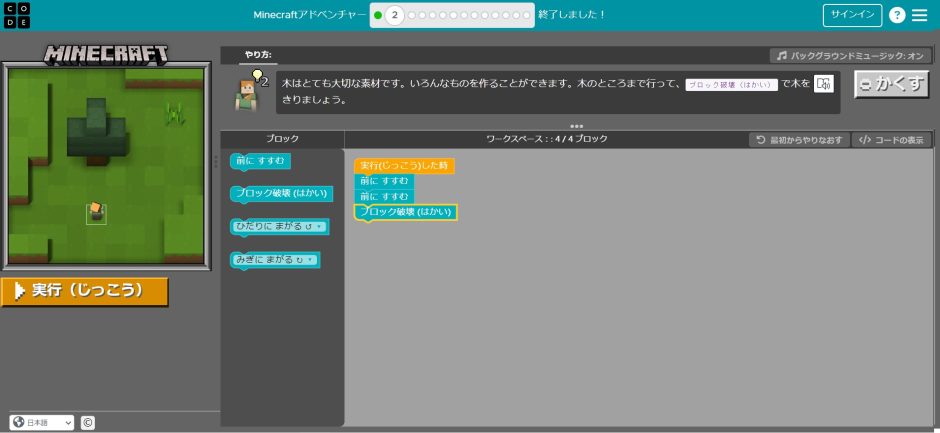Image resolution: width=940 pixels, height=433 pixels.
Task: Open the hamburger menu
Action: tap(920, 15)
